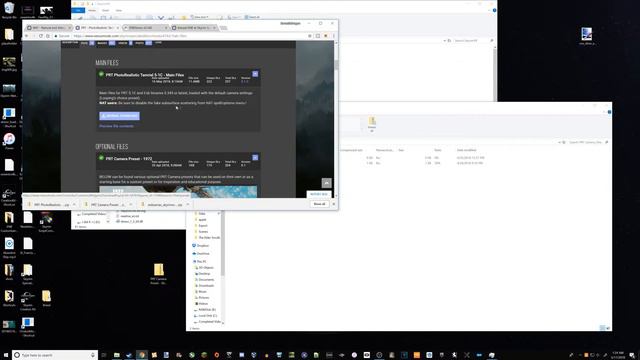Select Local Disk (C:) in the navigation pane
Screen dimensions: 640x360
click(207, 316)
